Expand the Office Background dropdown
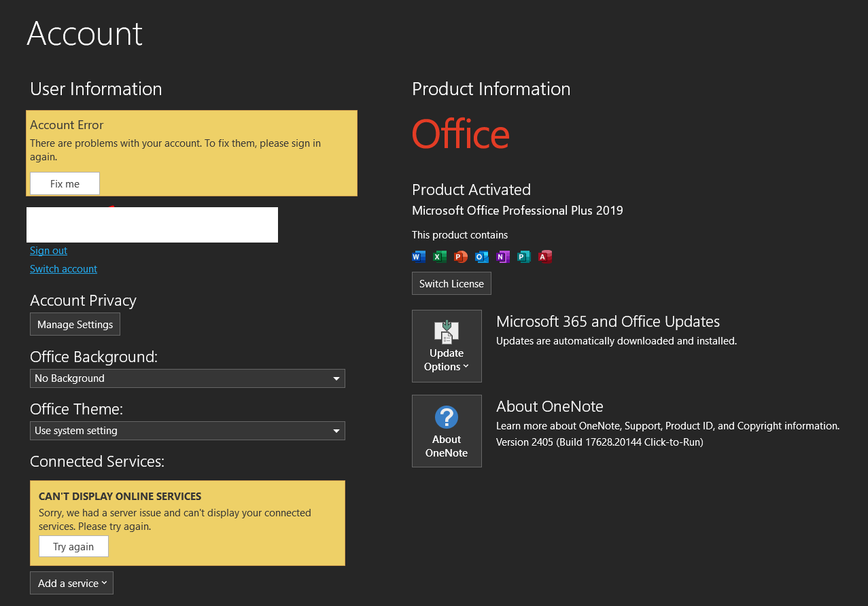The height and width of the screenshot is (606, 868). coord(188,378)
